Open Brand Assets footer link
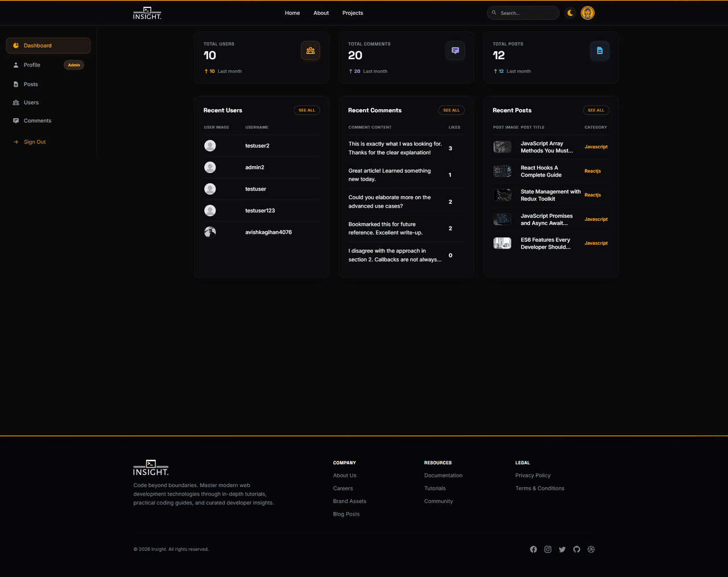The image size is (728, 577). coord(350,501)
